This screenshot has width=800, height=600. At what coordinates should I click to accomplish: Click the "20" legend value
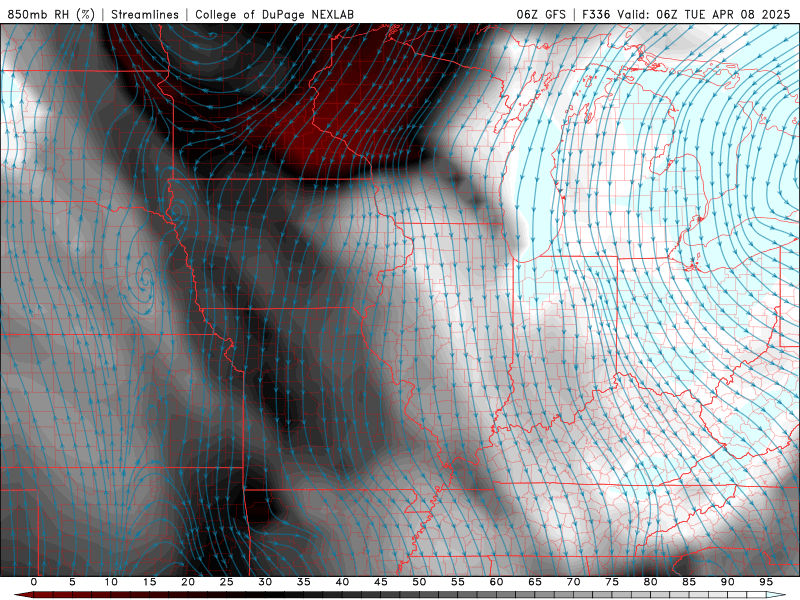188,582
